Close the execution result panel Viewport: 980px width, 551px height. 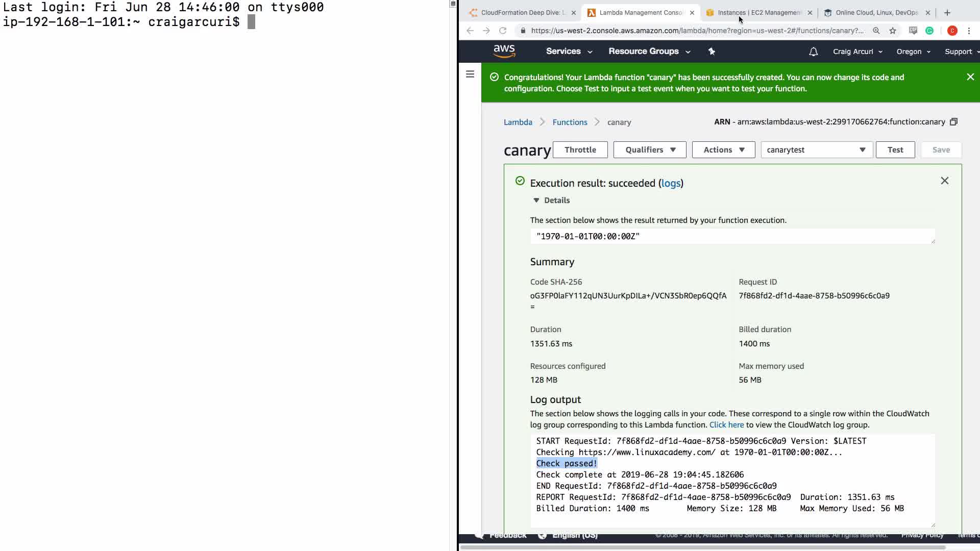pos(944,181)
